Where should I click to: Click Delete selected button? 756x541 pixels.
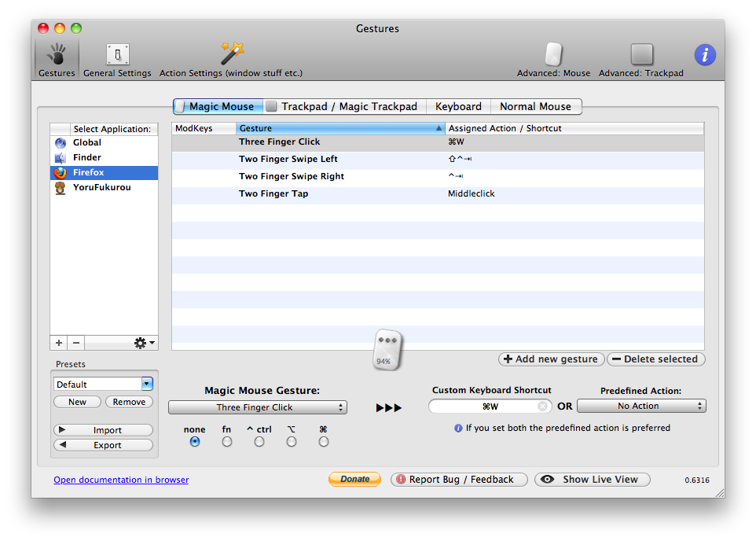(655, 359)
